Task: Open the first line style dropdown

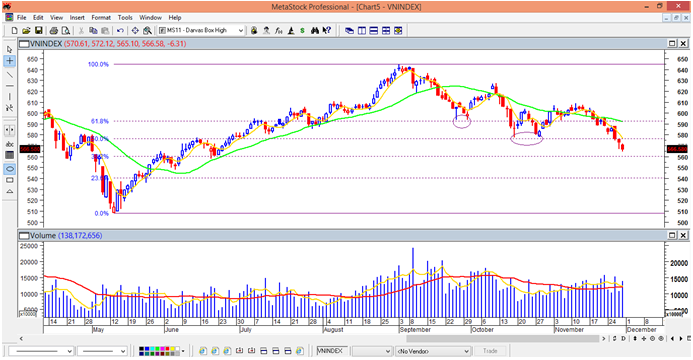Action: coord(41,351)
